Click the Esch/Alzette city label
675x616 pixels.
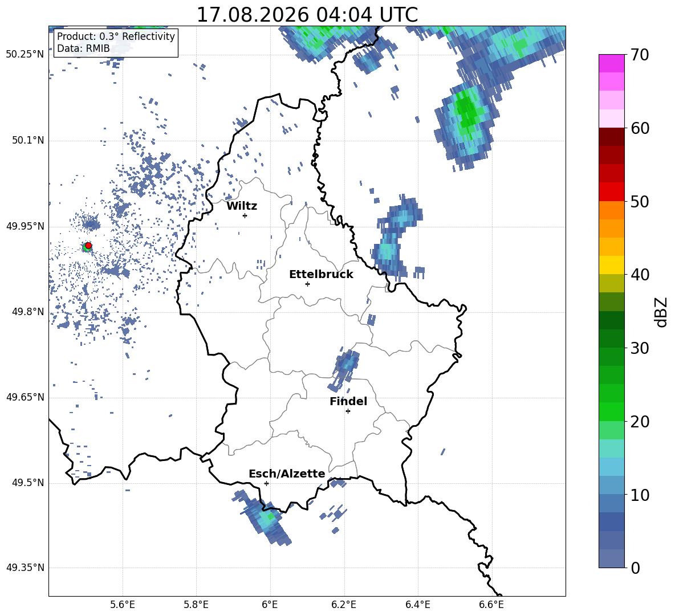[287, 474]
